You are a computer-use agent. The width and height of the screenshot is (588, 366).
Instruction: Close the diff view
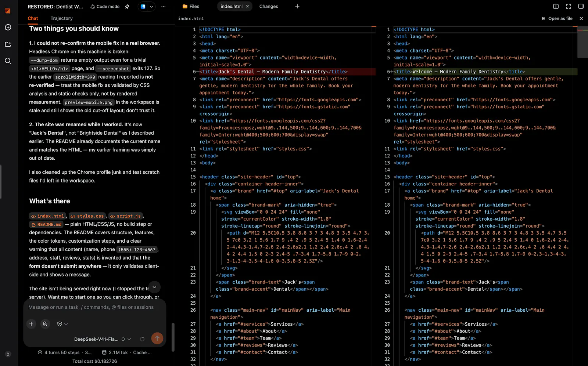(x=581, y=18)
